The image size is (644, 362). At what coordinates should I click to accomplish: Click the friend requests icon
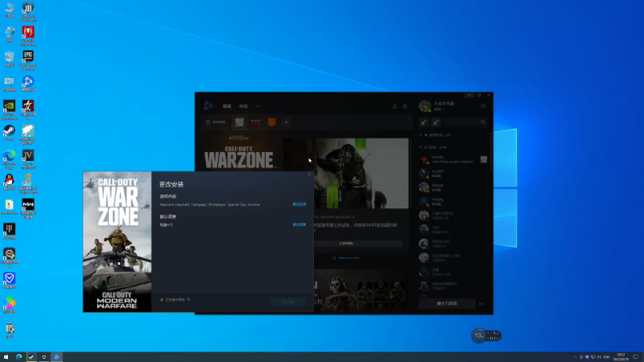click(x=436, y=122)
